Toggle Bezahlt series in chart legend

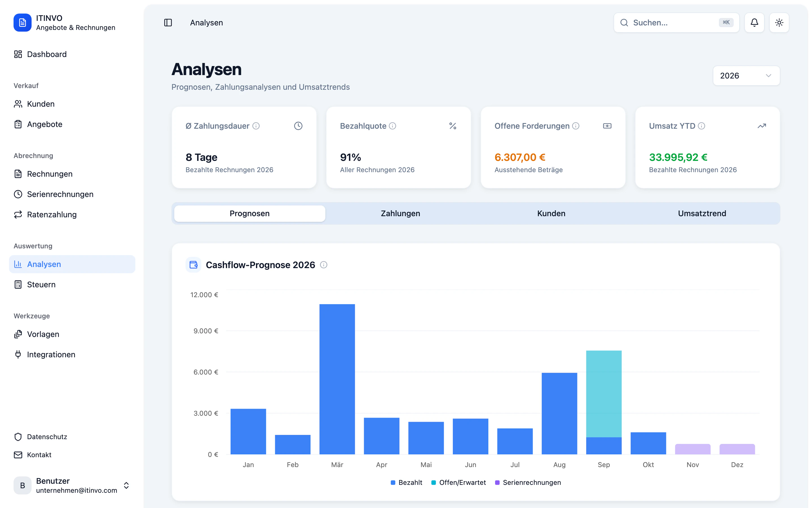coord(406,483)
